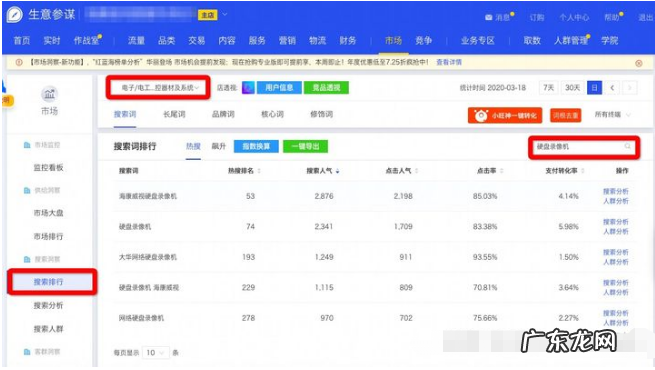This screenshot has height=370, width=655.
Task: Click the purple 店透视 plugin icon
Action: point(248,88)
